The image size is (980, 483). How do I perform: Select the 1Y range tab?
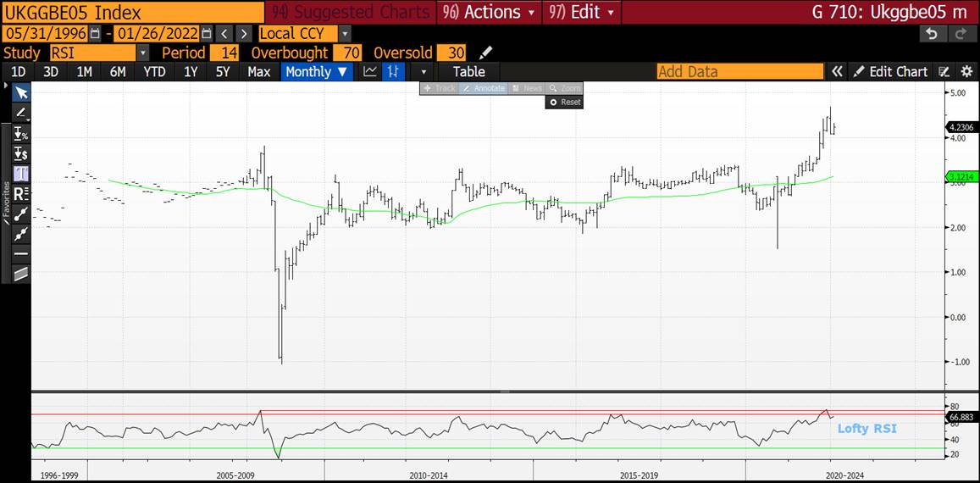point(191,71)
